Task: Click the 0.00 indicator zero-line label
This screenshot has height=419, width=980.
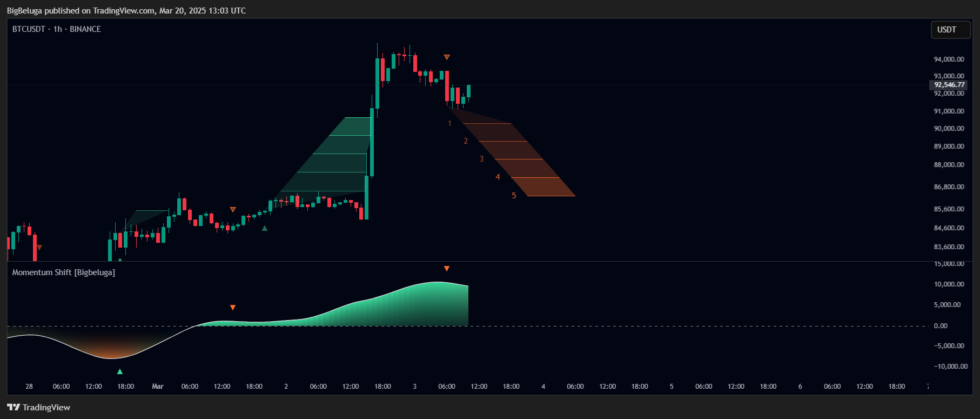Action: coord(941,326)
